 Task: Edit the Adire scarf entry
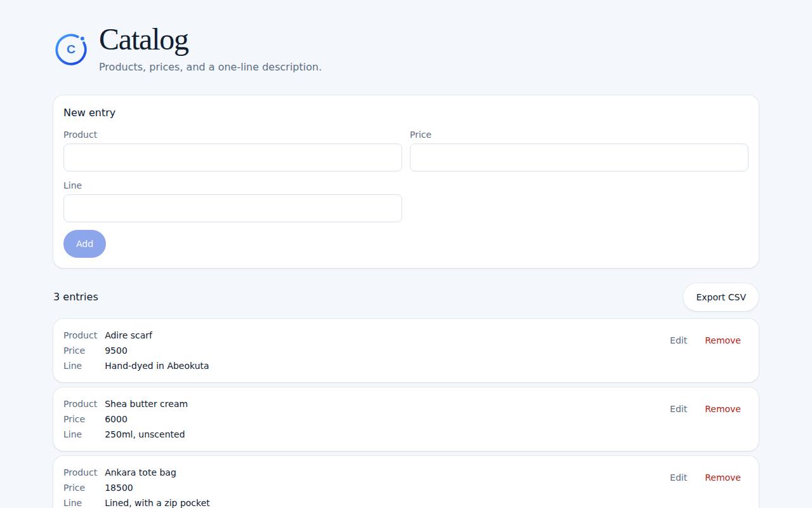pyautogui.click(x=678, y=340)
